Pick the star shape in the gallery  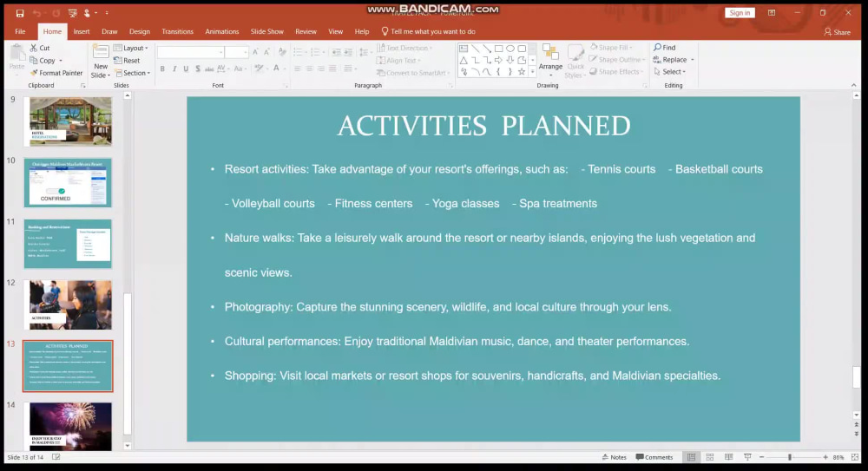pos(522,72)
